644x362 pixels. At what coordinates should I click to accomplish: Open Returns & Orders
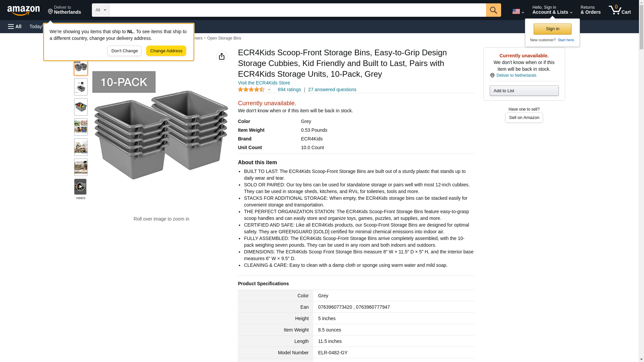[x=590, y=10]
